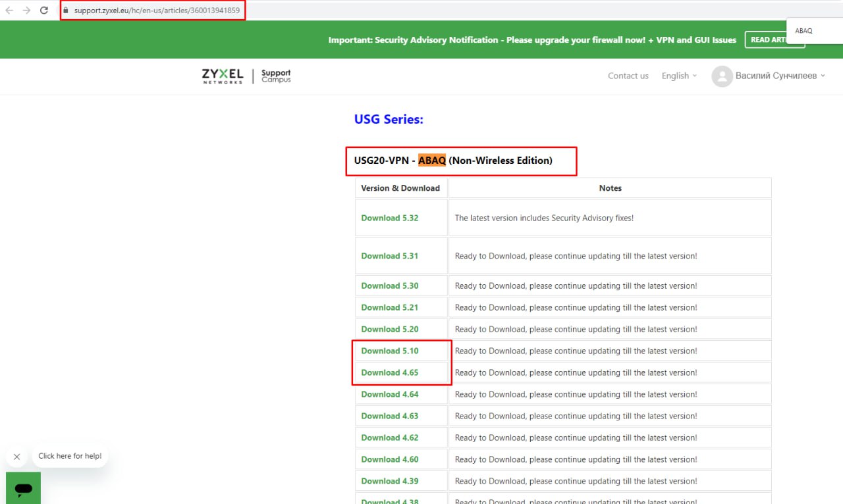Download firmware version 5.32

click(390, 218)
